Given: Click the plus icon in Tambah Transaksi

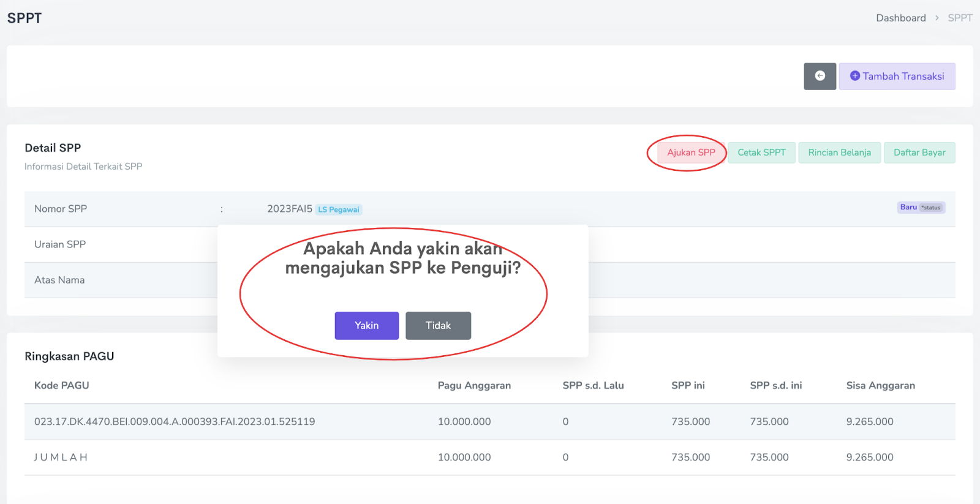Looking at the screenshot, I should pos(855,76).
